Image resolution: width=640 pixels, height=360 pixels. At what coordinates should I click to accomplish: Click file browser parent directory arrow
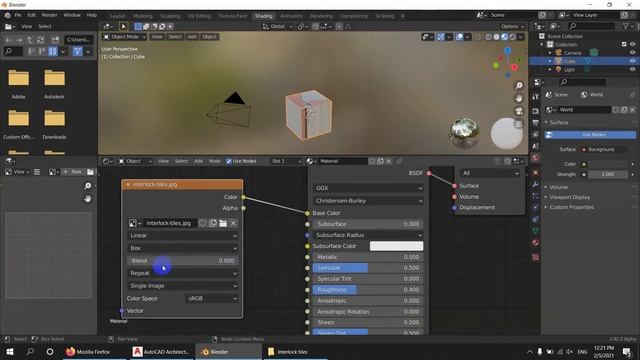(x=30, y=40)
